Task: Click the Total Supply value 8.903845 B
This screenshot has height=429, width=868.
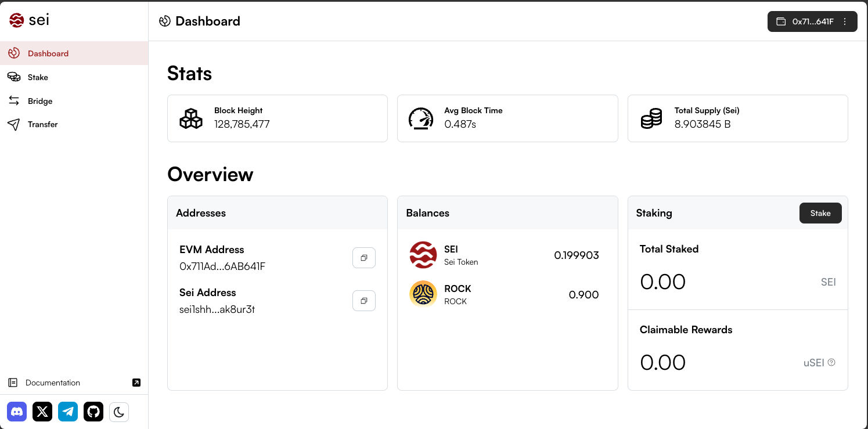Action: click(x=703, y=124)
